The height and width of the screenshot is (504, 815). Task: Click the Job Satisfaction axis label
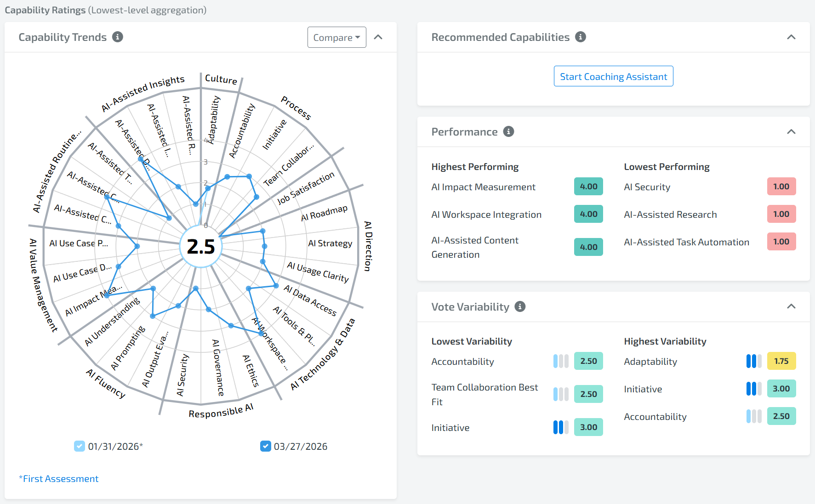pyautogui.click(x=306, y=188)
